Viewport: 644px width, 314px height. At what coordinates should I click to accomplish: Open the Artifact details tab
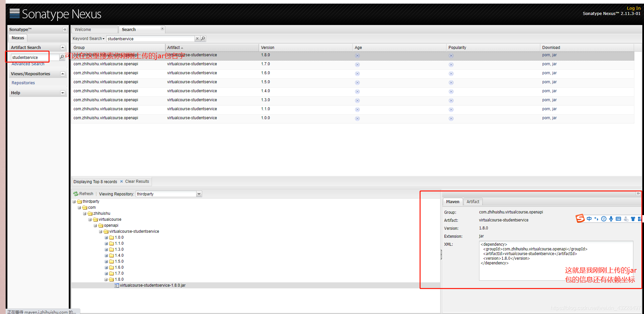tap(473, 202)
